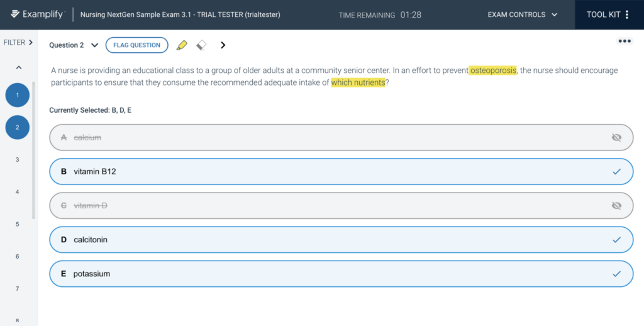Collapse question list with up chevron

[18, 67]
